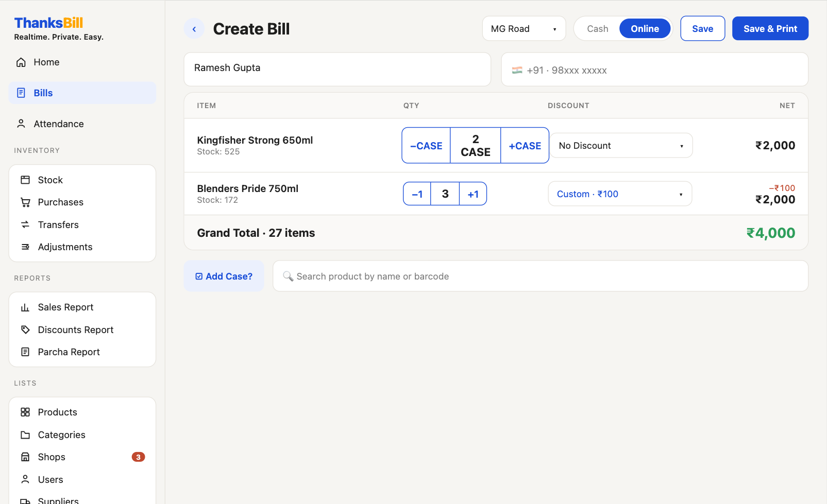This screenshot has height=504, width=827.
Task: Open Stock inventory page
Action: pyautogui.click(x=82, y=180)
